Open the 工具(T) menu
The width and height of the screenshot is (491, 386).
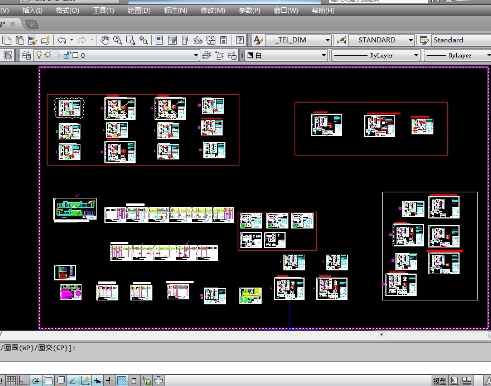coord(103,11)
